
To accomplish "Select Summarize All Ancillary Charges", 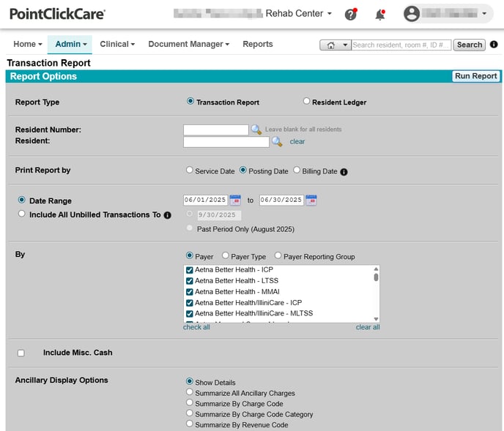I will [190, 391].
